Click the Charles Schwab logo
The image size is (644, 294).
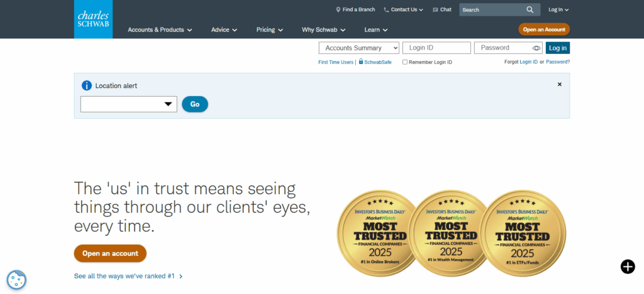coord(93,19)
